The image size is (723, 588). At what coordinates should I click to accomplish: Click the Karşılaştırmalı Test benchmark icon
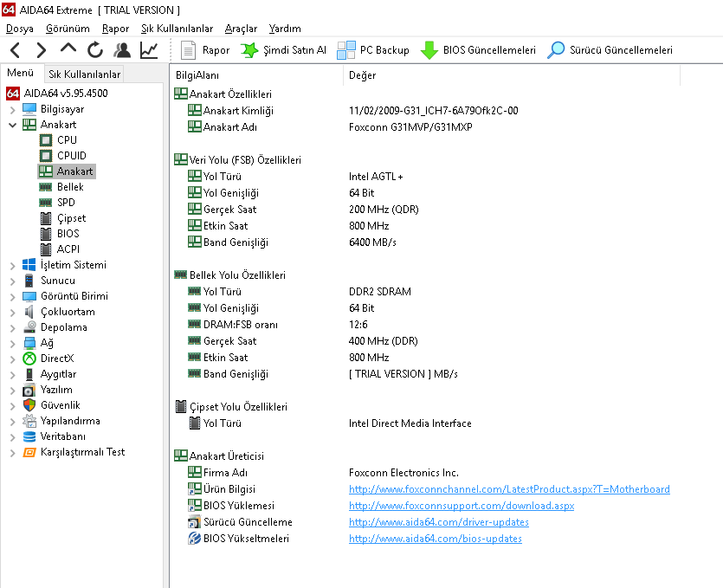pos(29,452)
